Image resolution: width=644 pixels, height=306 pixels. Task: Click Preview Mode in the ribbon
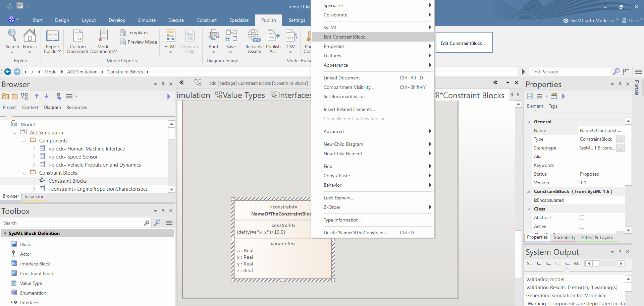[139, 42]
